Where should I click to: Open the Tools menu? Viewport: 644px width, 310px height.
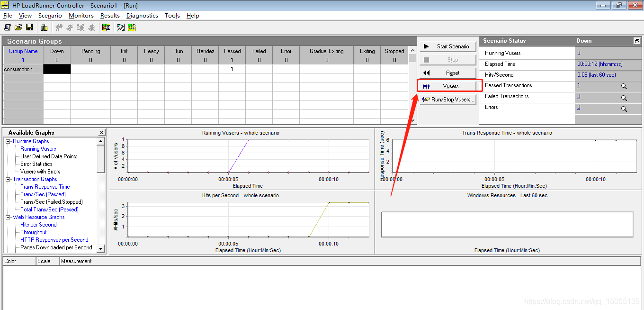point(172,15)
